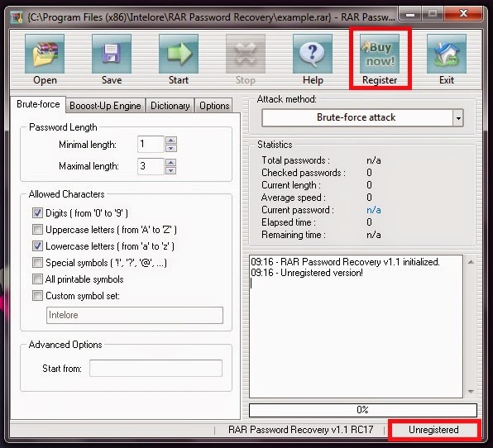Click the Total passwords statistic label
Image resolution: width=493 pixels, height=448 pixels.
click(x=295, y=160)
